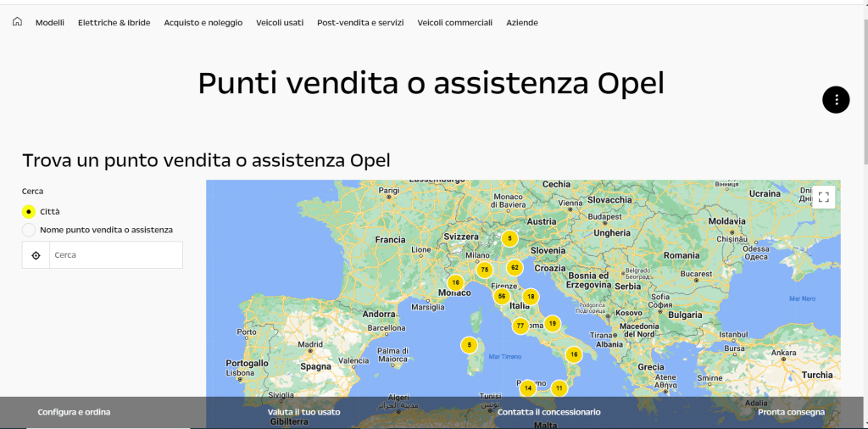Open the map cluster showing 77

(x=520, y=326)
